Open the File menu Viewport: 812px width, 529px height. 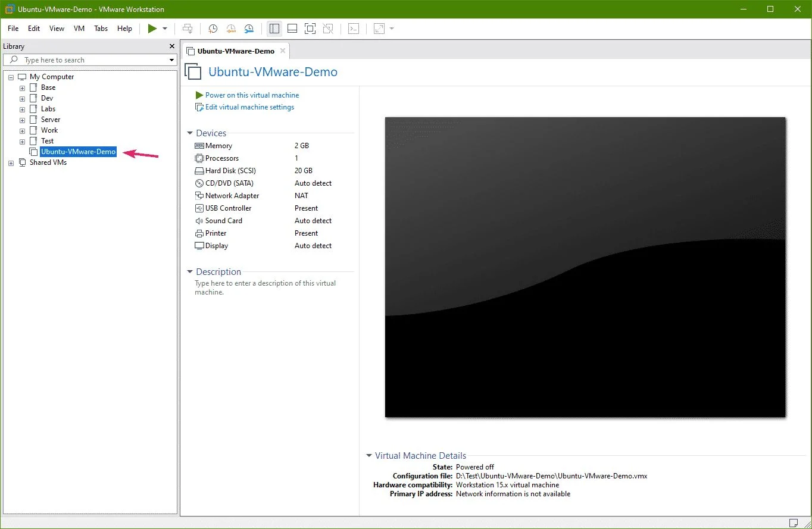coord(13,29)
